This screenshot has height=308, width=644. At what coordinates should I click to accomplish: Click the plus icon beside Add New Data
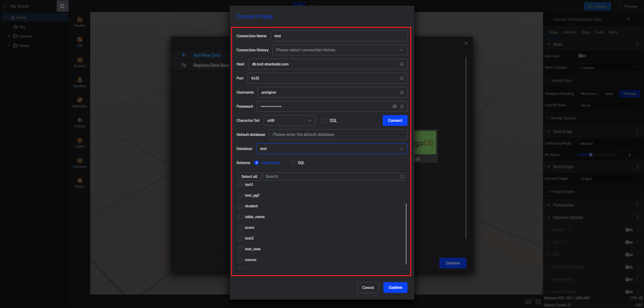tap(183, 55)
